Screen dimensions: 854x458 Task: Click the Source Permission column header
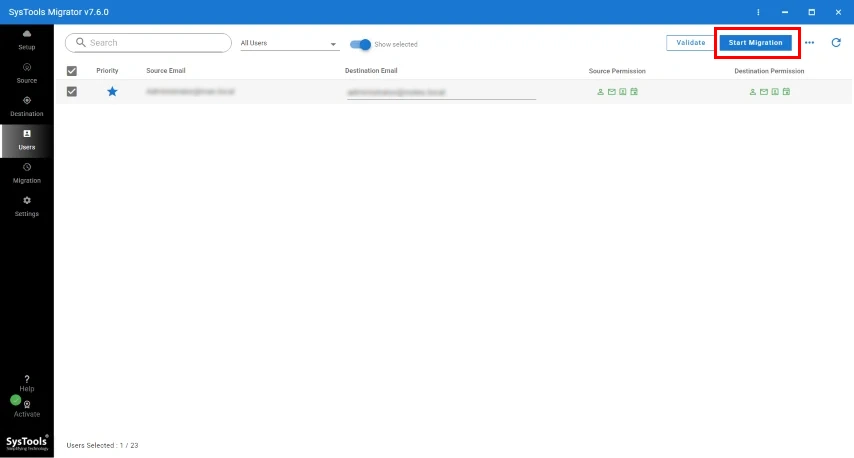(x=617, y=71)
